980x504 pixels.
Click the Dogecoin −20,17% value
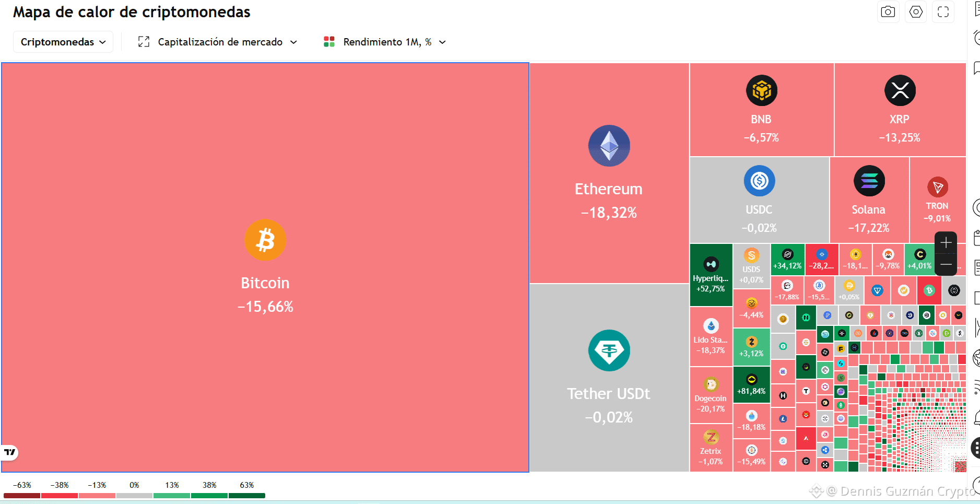pos(711,409)
